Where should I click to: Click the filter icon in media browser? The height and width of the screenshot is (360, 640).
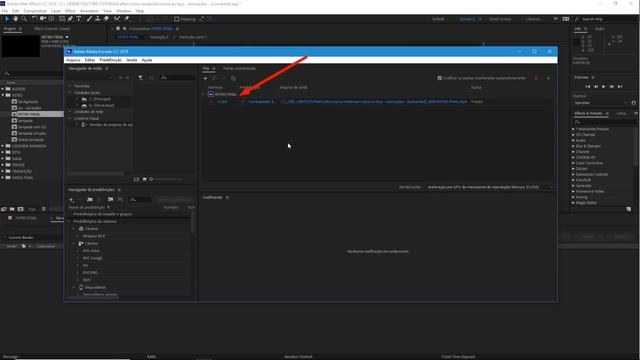tap(140, 78)
